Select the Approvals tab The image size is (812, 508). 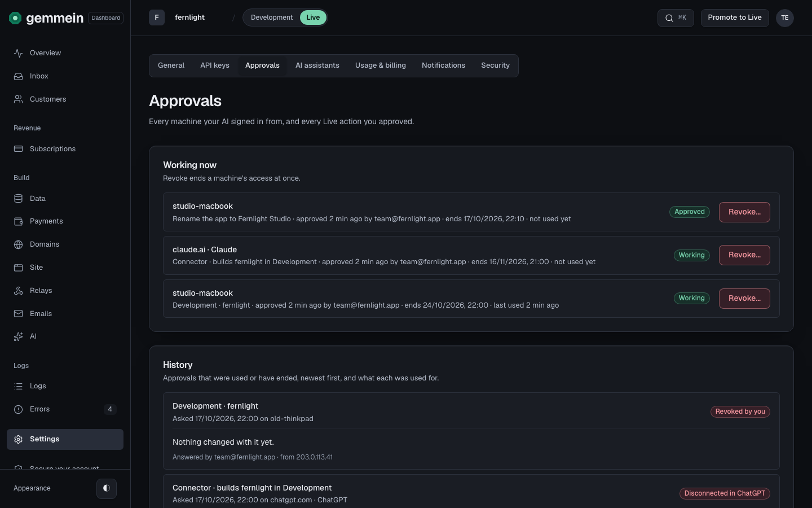[x=262, y=65]
